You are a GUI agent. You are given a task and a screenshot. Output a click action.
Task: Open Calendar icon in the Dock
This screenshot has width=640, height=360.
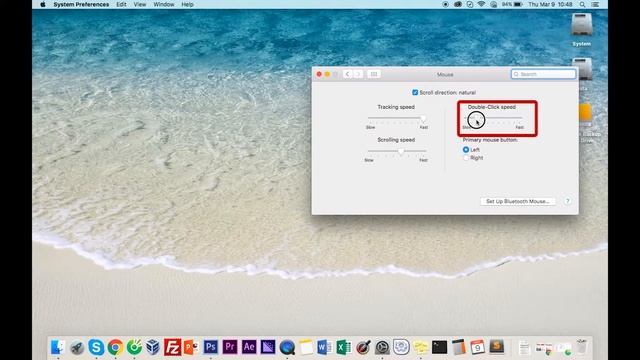coord(477,347)
